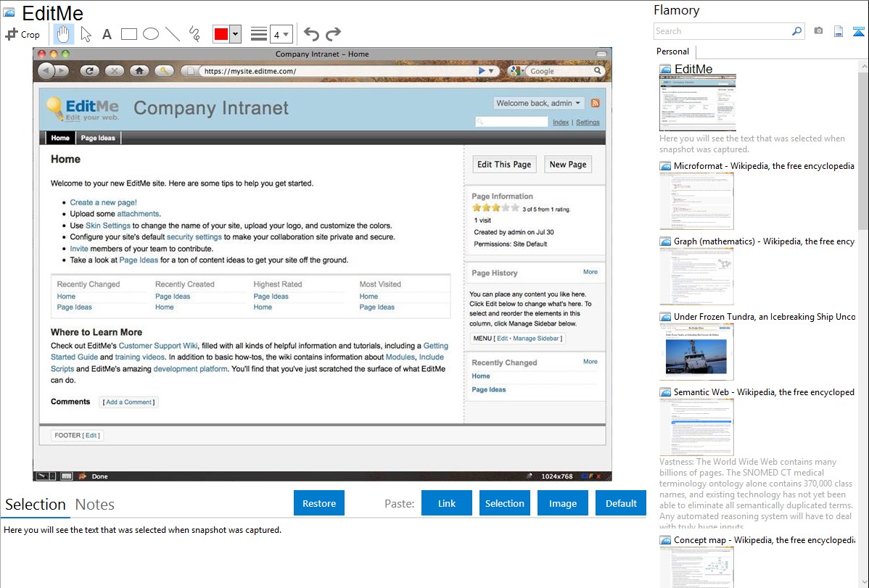Click the camera capture icon
Viewport: 869px width, 588px height.
coord(818,31)
